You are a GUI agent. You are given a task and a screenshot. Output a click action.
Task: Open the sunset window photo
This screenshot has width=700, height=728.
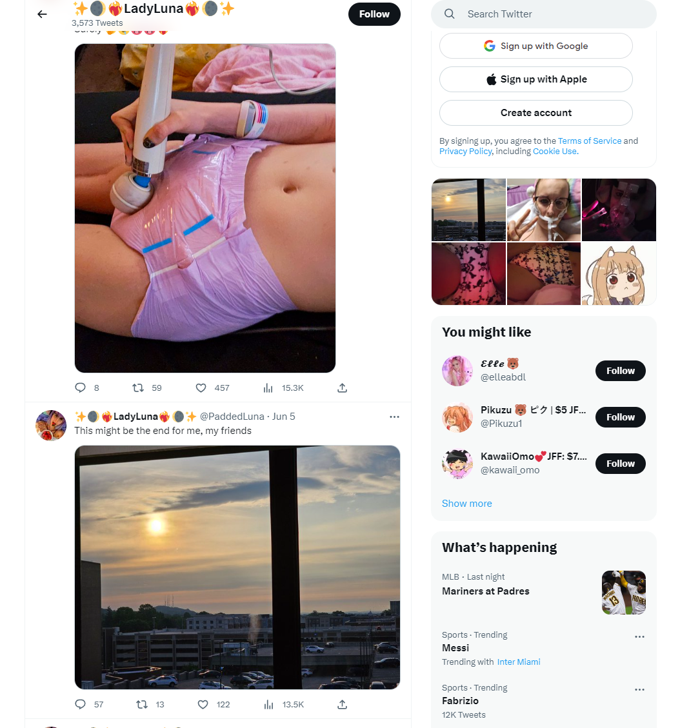[237, 567]
